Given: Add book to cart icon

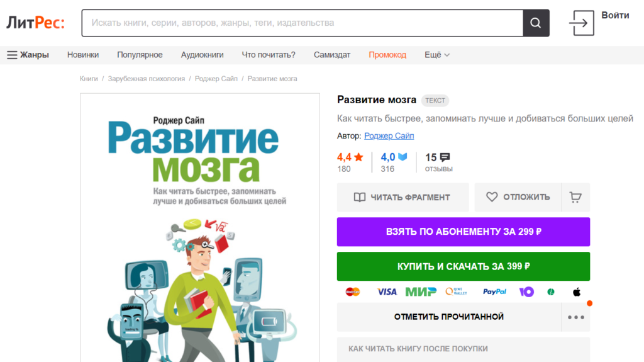Looking at the screenshot, I should [x=575, y=198].
